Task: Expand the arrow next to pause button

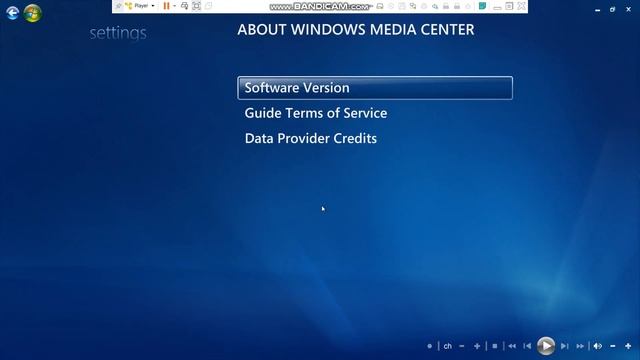Action: click(175, 6)
